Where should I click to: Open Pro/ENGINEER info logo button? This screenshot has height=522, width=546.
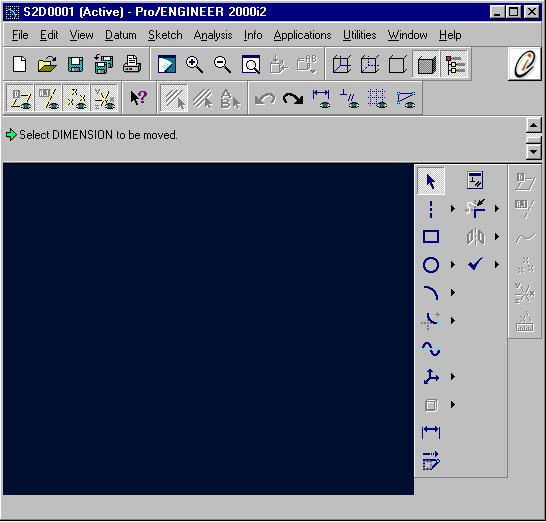[525, 64]
